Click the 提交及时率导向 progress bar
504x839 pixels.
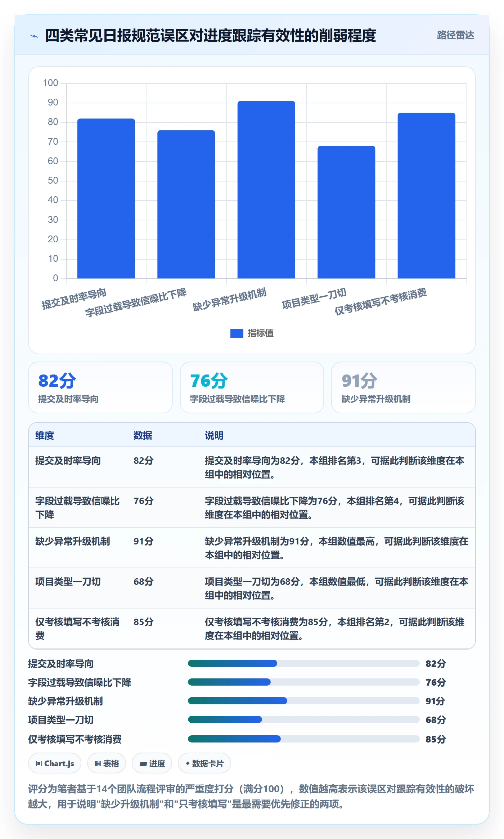point(304,663)
